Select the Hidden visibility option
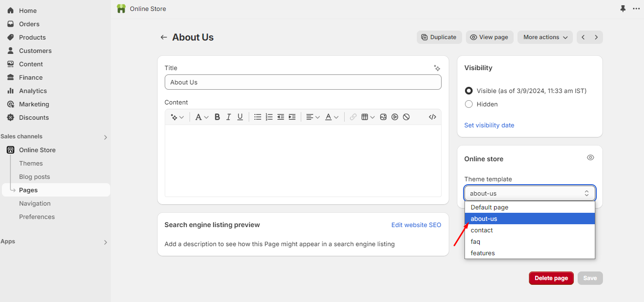This screenshot has width=644, height=302. (x=469, y=104)
